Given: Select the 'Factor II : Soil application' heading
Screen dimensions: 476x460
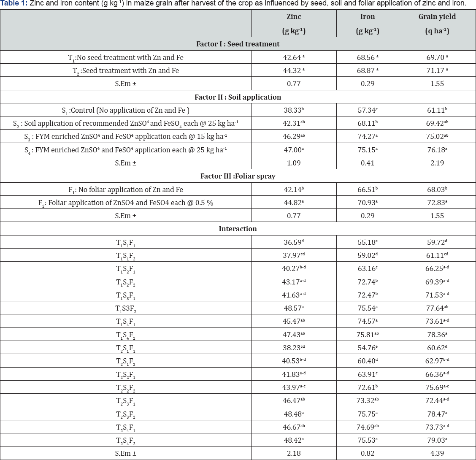Looking at the screenshot, I should (x=238, y=97).
